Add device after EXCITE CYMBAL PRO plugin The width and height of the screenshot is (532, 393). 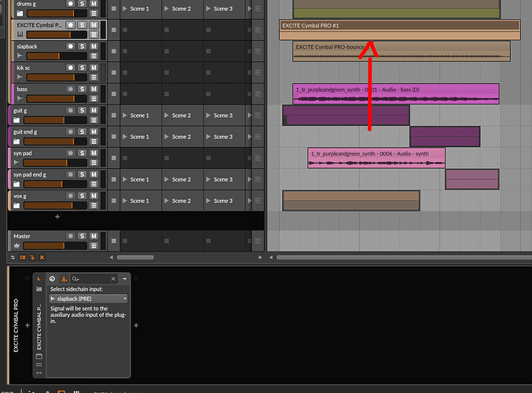point(136,325)
